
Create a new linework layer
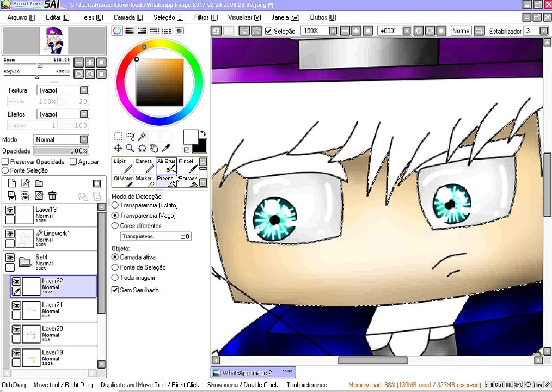click(26, 183)
